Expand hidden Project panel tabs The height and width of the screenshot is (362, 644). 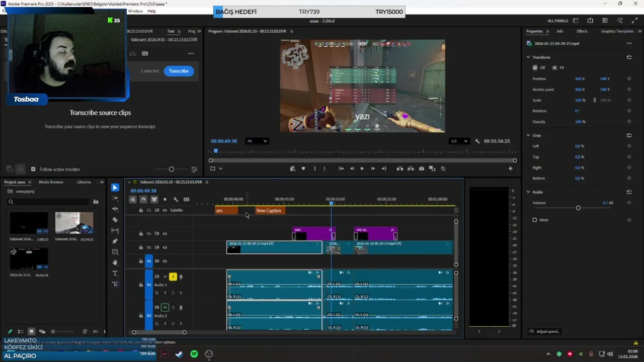coord(102,182)
